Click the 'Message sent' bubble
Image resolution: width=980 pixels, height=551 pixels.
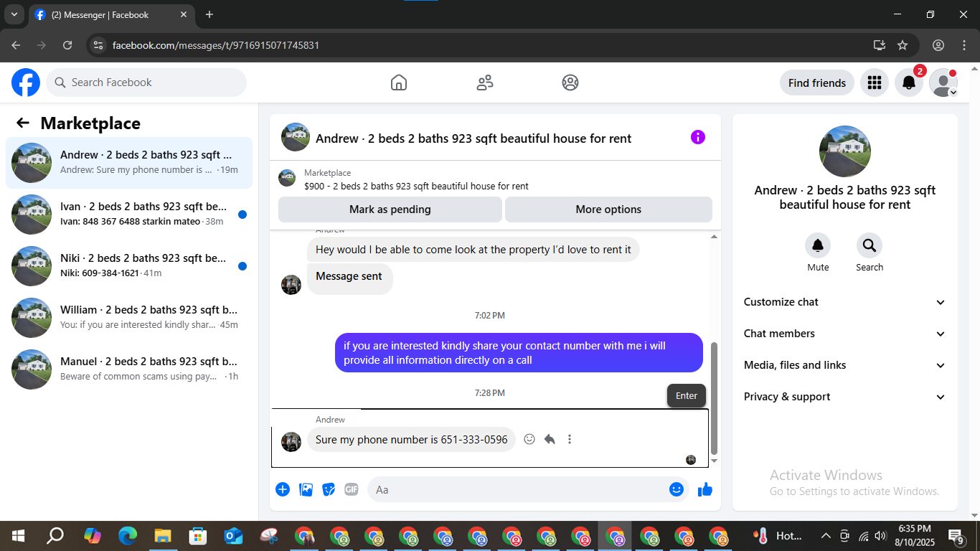point(349,278)
